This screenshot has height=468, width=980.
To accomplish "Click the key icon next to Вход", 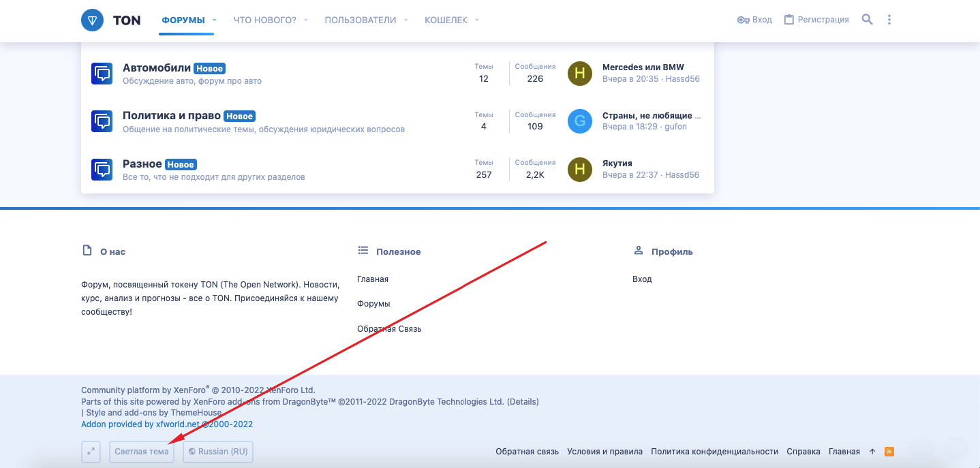I will pyautogui.click(x=744, y=20).
